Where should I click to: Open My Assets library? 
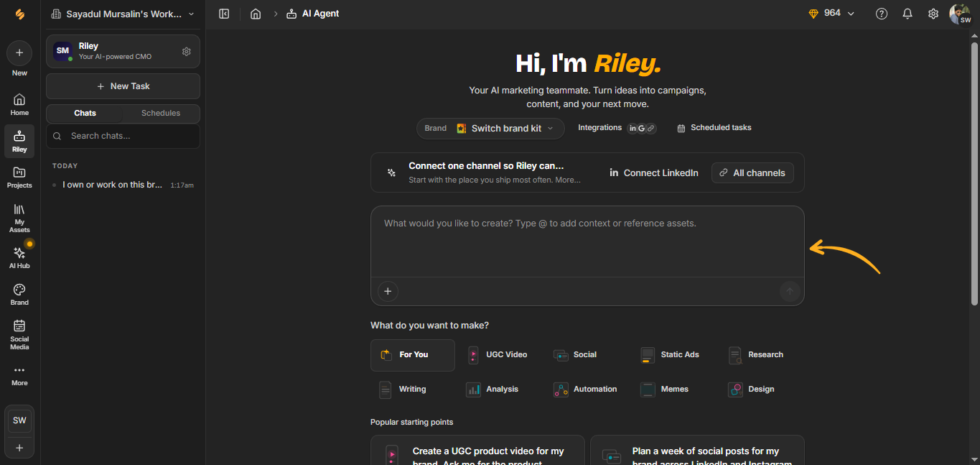pyautogui.click(x=19, y=217)
